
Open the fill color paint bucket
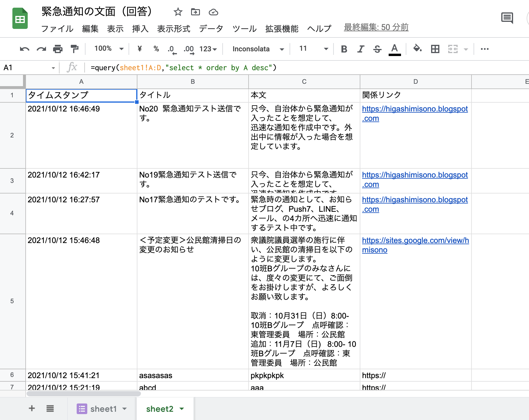(417, 48)
